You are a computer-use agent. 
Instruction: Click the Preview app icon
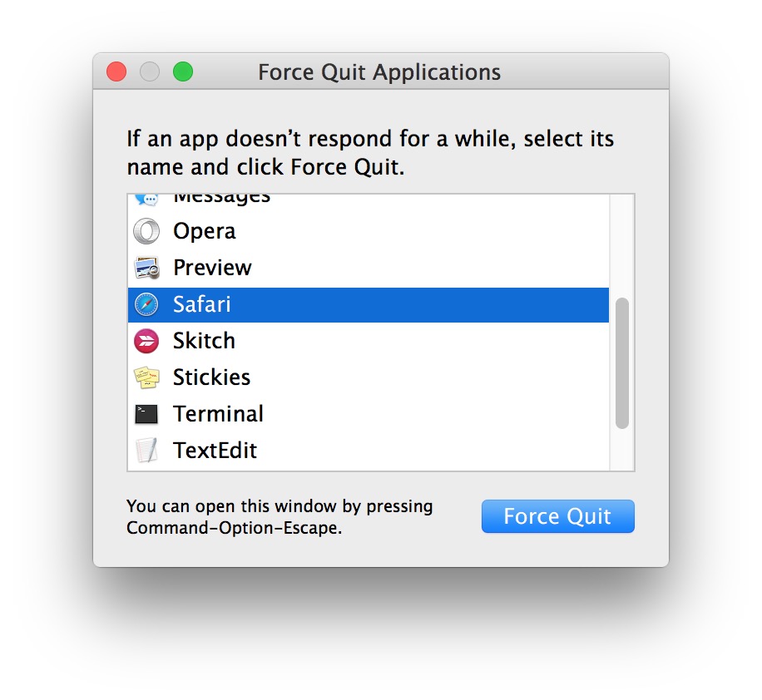click(x=146, y=268)
